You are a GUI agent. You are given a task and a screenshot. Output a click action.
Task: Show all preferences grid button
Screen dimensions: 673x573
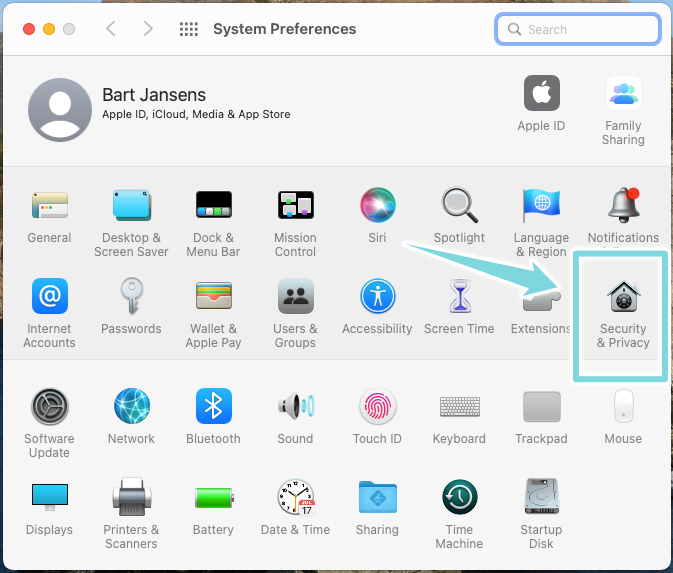click(188, 29)
